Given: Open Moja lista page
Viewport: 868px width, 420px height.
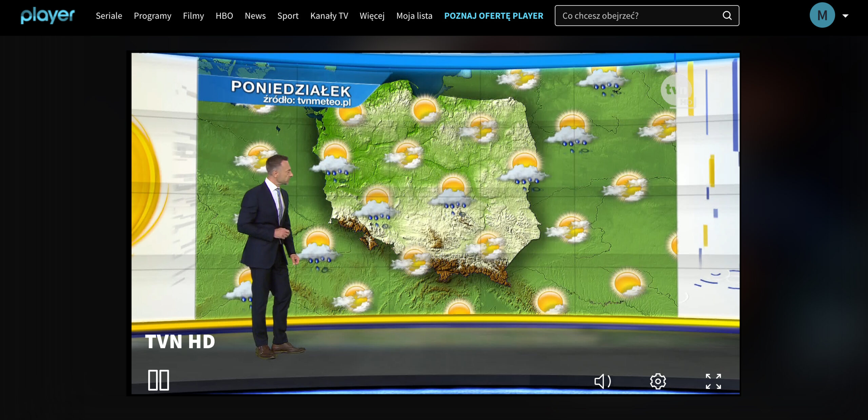Looking at the screenshot, I should coord(414,16).
